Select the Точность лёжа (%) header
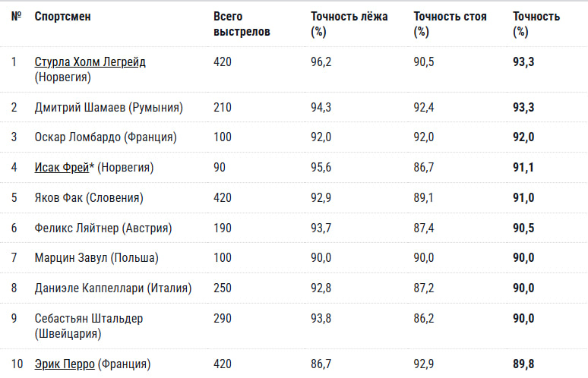The width and height of the screenshot is (588, 378). [349, 24]
